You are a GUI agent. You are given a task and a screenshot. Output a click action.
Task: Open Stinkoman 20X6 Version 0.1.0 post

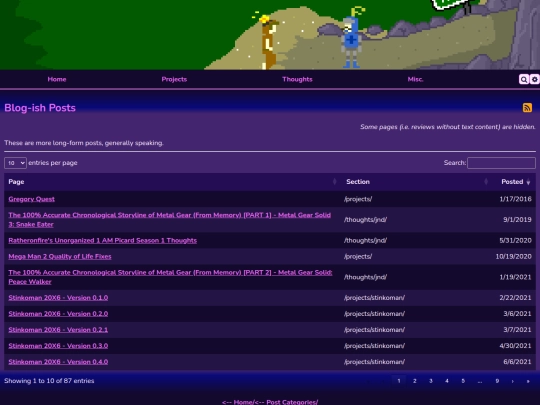(x=58, y=298)
